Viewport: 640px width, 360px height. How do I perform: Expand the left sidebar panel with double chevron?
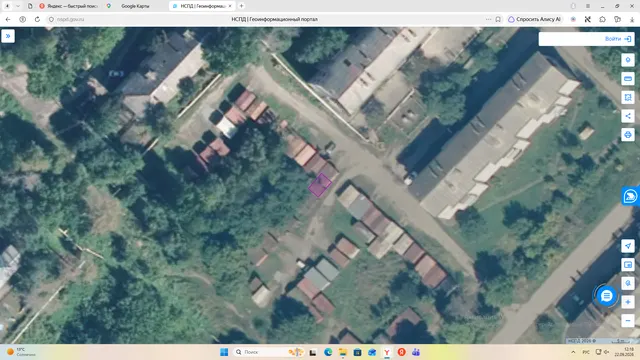8,36
